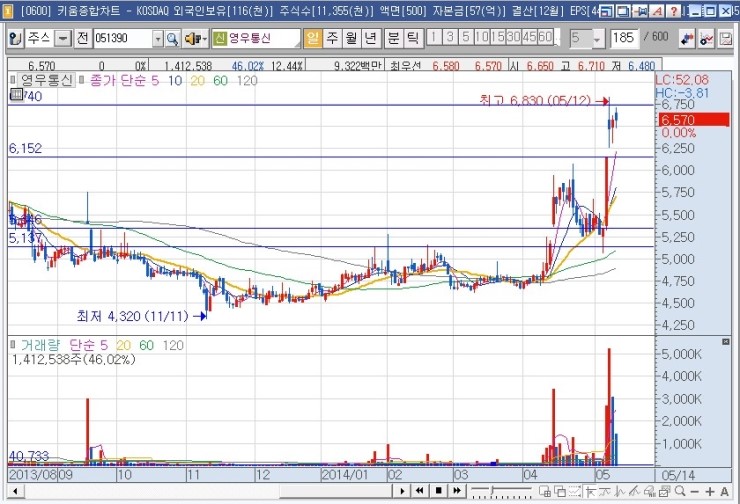Choose the 5 interval button
The height and width of the screenshot is (504, 740).
(x=466, y=37)
